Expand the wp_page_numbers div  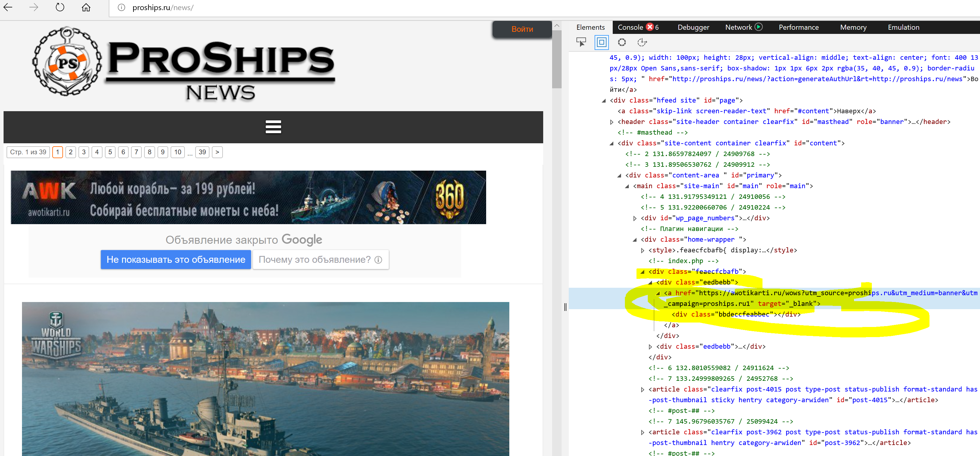pyautogui.click(x=635, y=218)
